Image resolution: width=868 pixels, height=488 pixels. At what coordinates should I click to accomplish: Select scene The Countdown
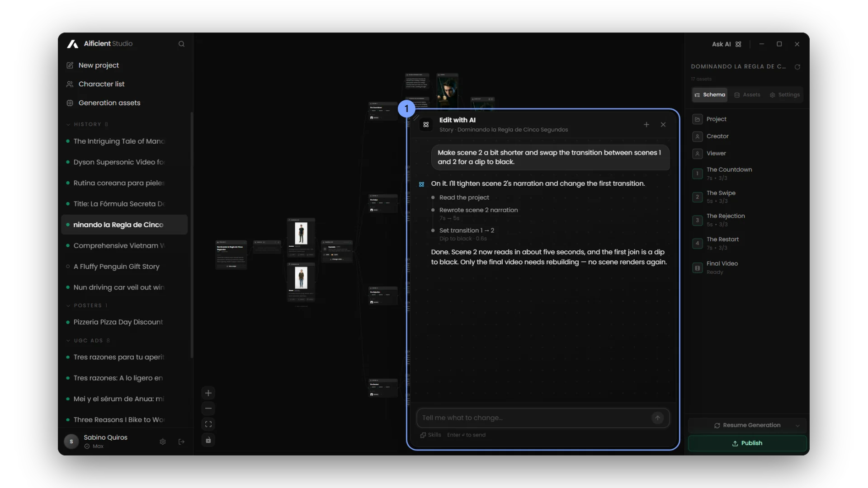[747, 174]
